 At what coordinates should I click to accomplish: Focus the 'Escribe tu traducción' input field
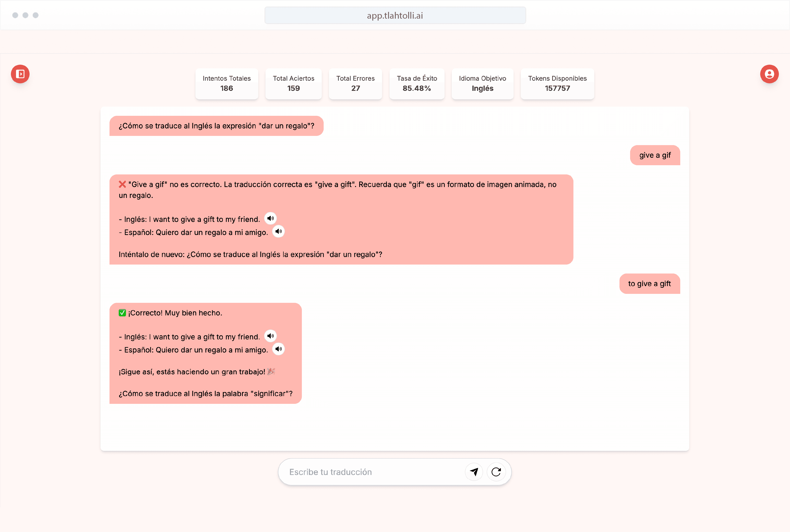coord(373,472)
